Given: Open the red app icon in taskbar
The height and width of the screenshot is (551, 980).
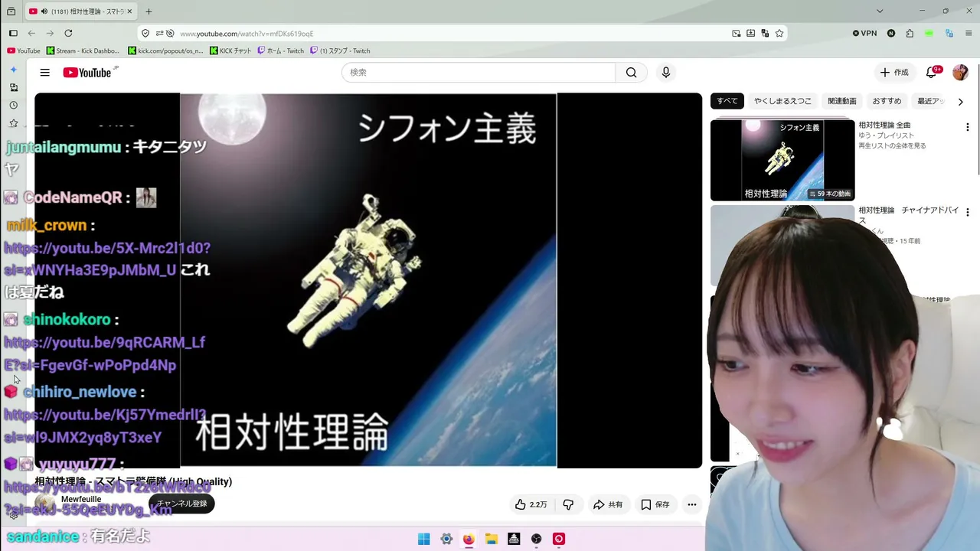Looking at the screenshot, I should [x=559, y=539].
